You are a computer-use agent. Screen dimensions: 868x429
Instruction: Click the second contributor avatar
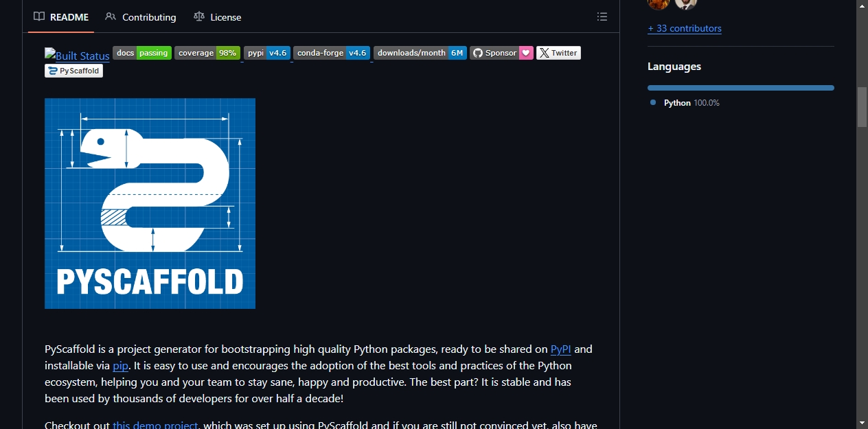pos(686,3)
